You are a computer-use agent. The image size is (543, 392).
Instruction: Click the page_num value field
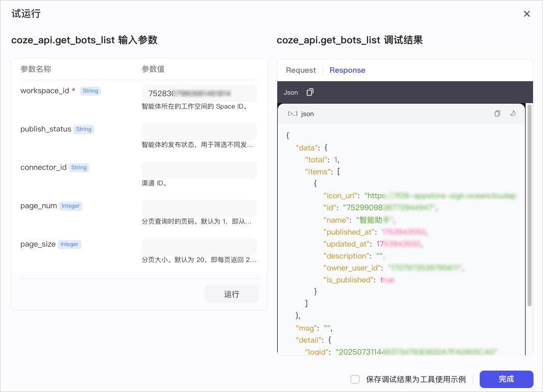[199, 209]
